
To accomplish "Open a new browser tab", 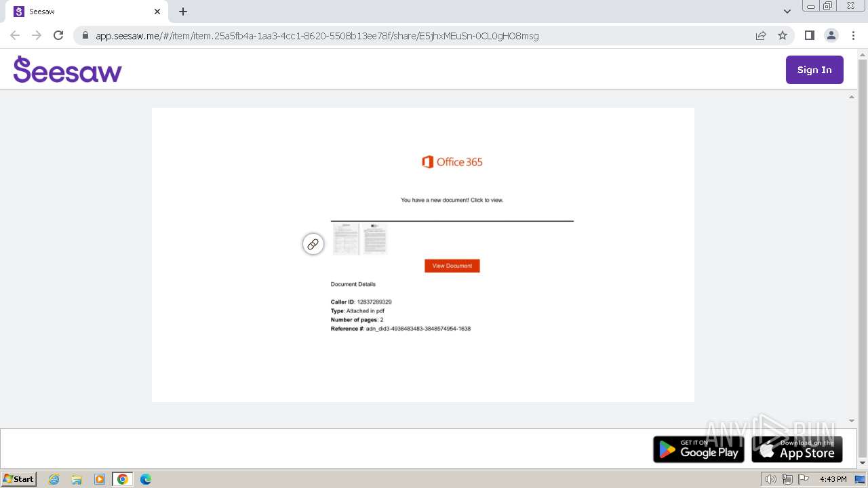I will click(x=183, y=12).
